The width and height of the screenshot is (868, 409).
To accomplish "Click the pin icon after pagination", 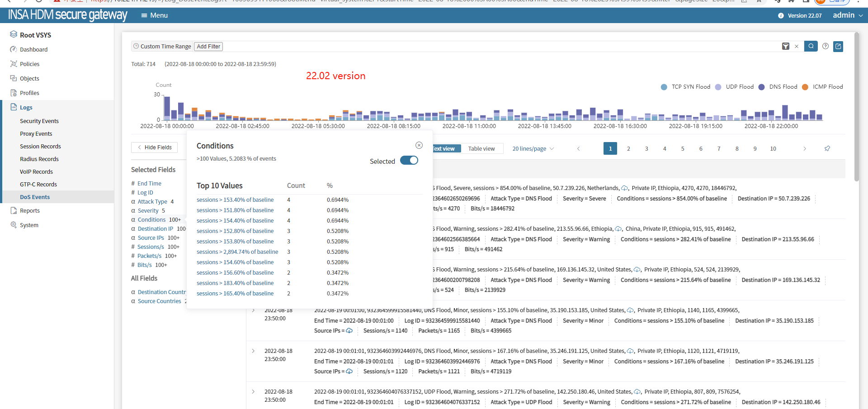I will pyautogui.click(x=827, y=148).
